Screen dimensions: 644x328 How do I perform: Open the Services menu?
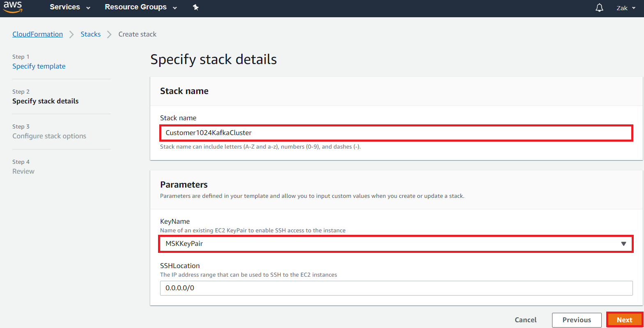(x=65, y=7)
